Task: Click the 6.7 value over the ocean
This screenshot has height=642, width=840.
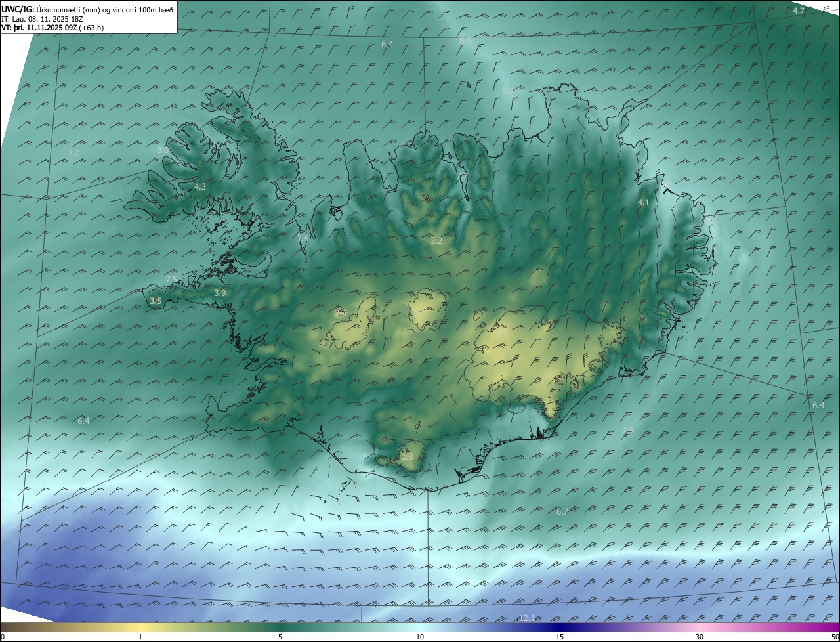Action: (x=562, y=511)
